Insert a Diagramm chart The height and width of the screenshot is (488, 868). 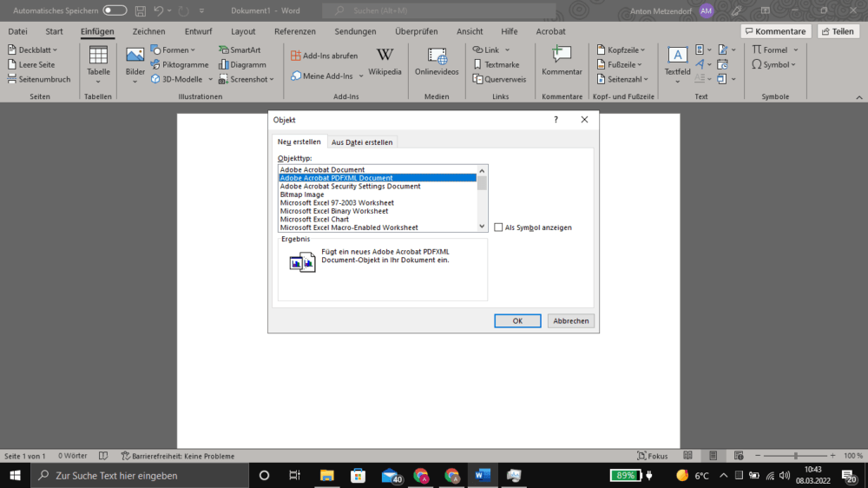coord(242,65)
